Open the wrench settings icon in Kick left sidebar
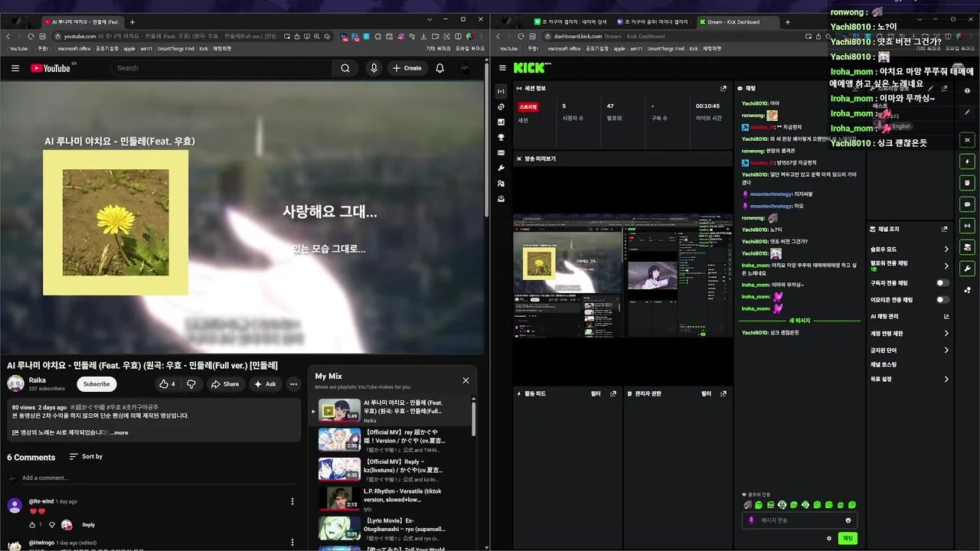 click(501, 168)
